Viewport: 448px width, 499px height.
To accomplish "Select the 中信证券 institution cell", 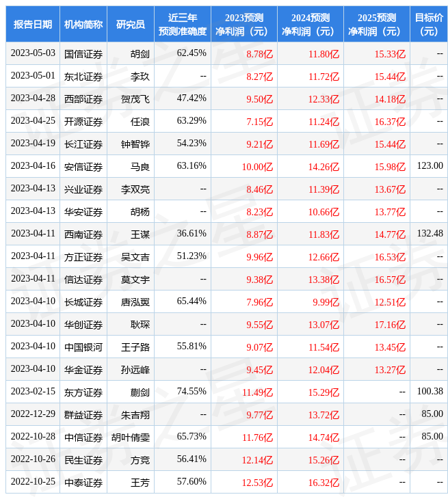I will coord(83,437).
